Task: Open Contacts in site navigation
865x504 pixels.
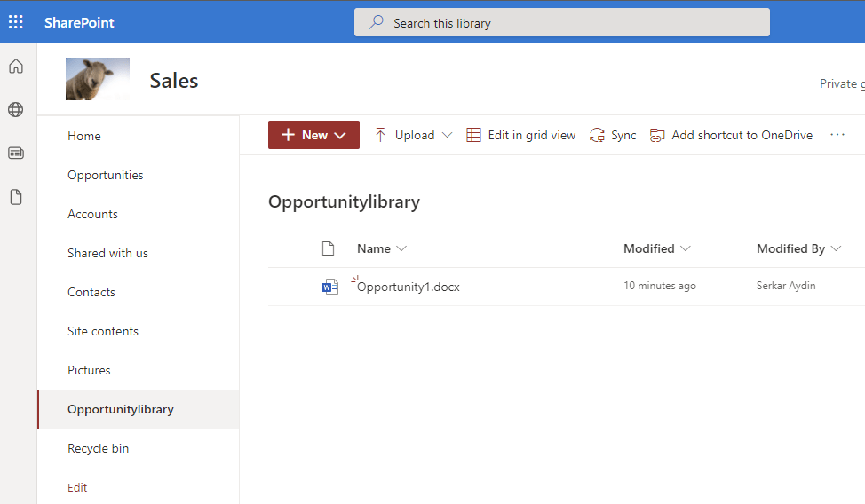Action: 91,292
